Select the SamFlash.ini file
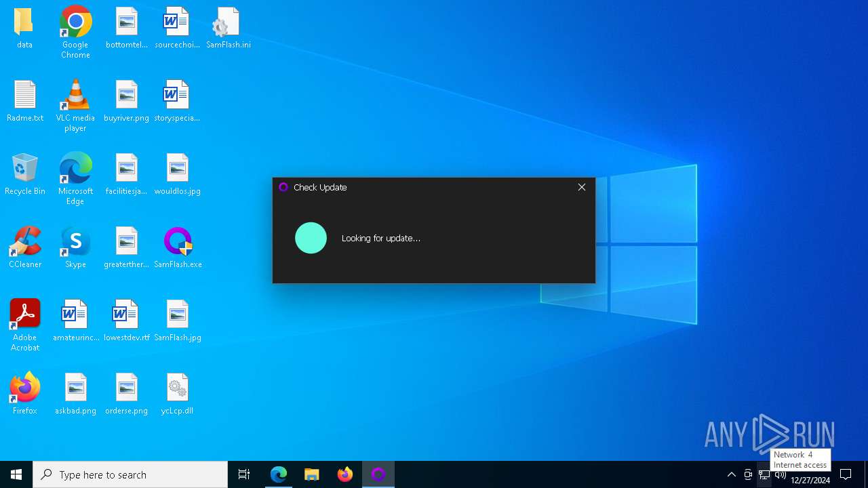Viewport: 868px width, 488px height. tap(229, 28)
